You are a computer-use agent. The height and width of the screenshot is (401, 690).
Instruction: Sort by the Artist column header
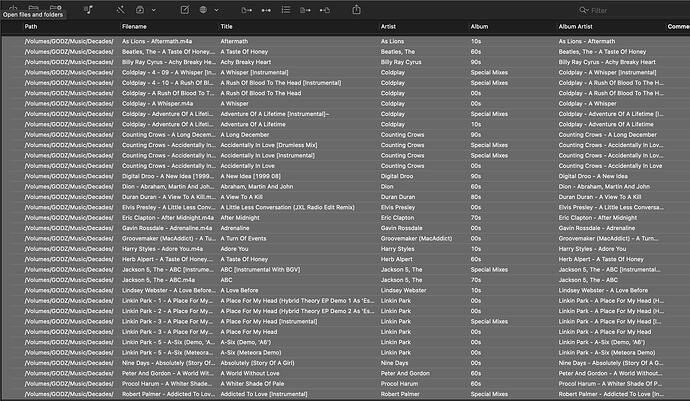pos(388,26)
